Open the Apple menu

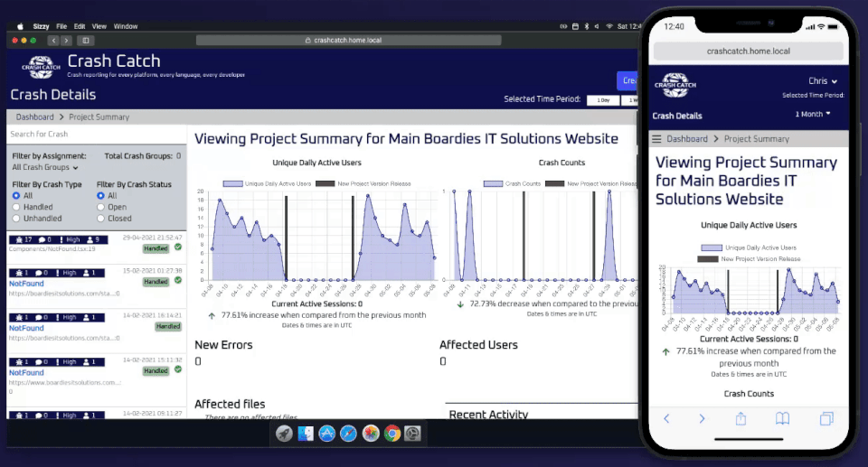[x=21, y=26]
